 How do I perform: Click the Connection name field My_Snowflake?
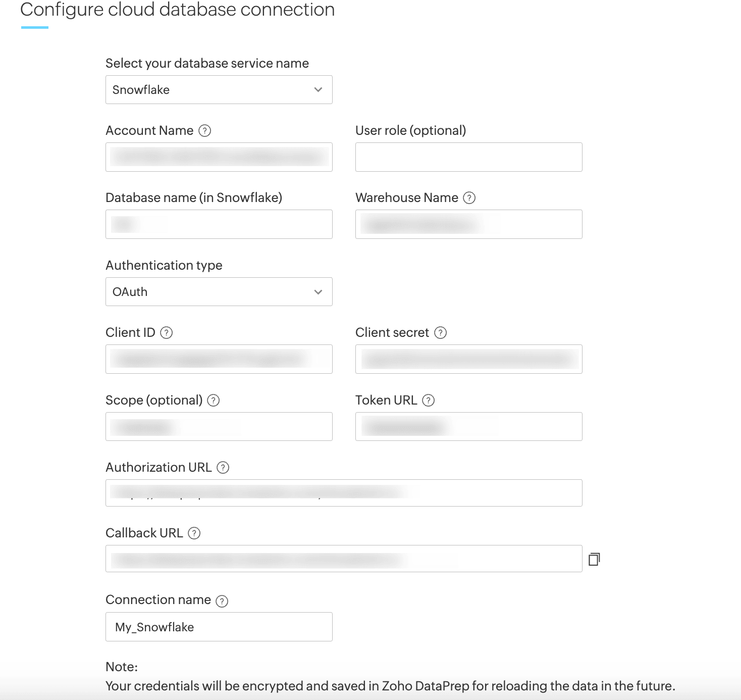(x=219, y=627)
